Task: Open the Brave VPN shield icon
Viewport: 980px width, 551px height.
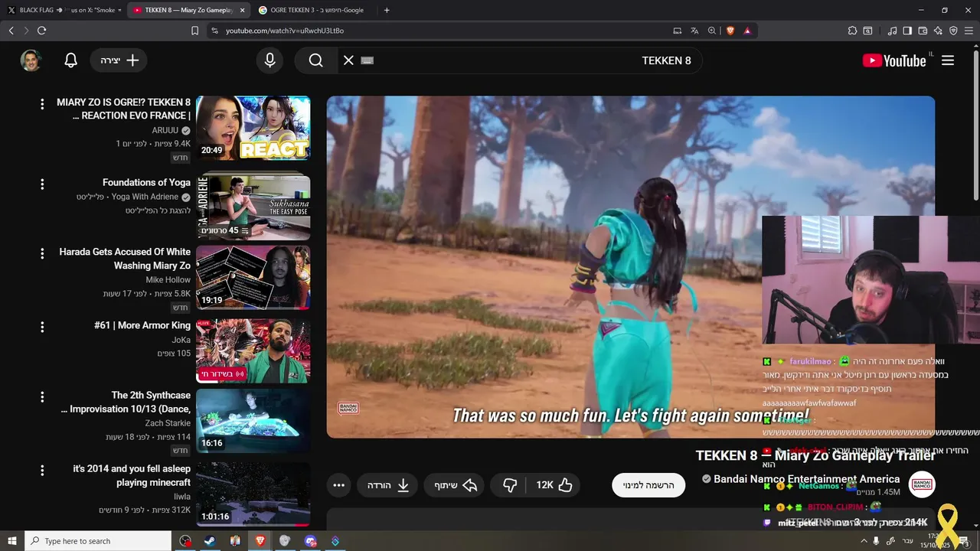Action: pos(953,31)
